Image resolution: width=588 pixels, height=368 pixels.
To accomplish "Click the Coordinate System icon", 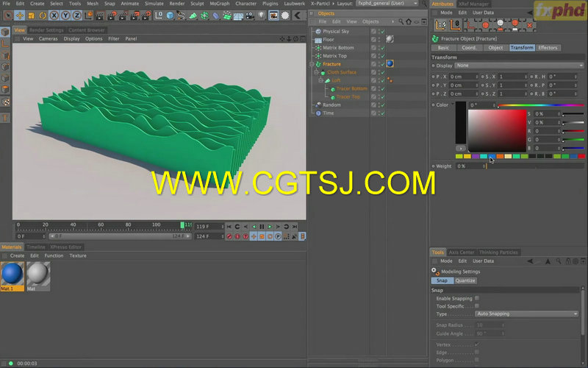I will 88,15.
